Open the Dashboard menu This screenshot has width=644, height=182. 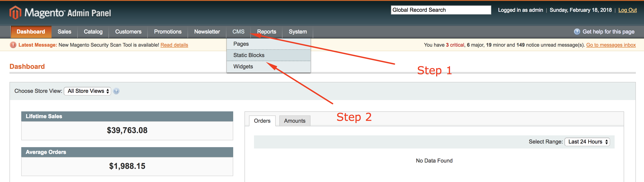31,32
